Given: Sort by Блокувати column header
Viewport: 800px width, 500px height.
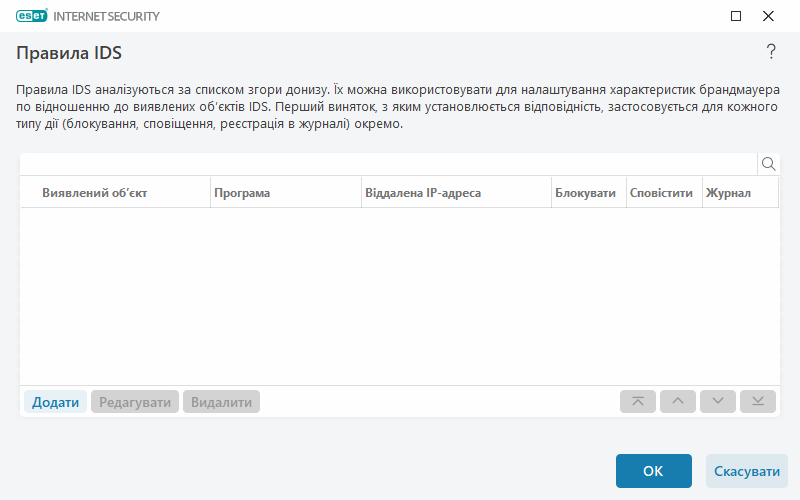Looking at the screenshot, I should pyautogui.click(x=589, y=193).
